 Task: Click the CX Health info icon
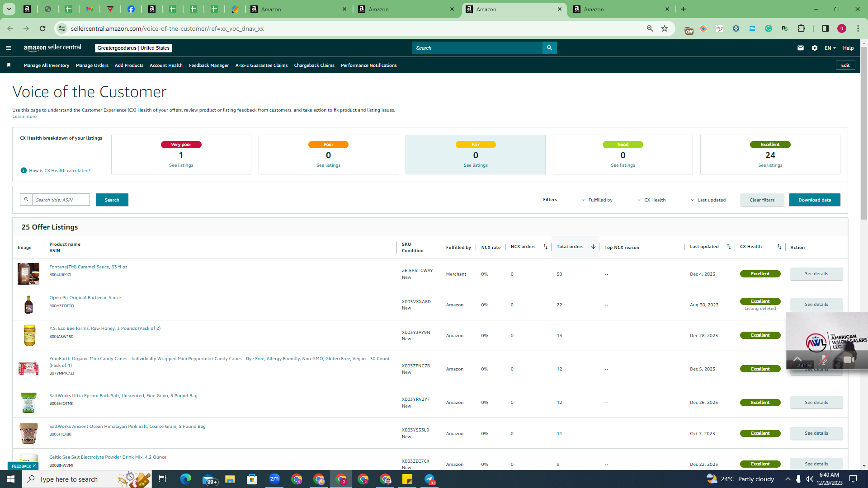24,170
